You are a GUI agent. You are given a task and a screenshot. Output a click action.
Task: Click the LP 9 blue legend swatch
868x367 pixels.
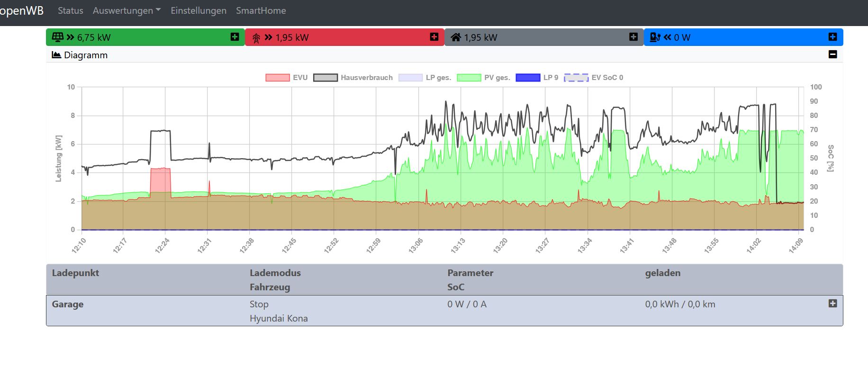[528, 78]
